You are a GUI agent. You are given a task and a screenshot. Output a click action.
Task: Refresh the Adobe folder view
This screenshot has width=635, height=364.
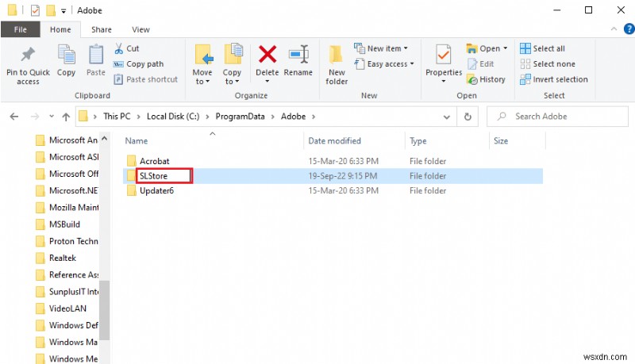(468, 117)
